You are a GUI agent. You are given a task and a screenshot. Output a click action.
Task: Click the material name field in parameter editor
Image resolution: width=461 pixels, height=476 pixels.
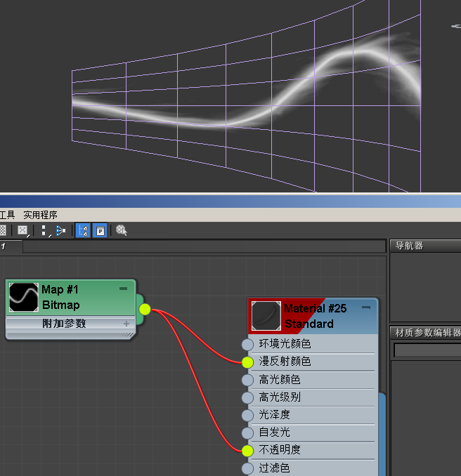(x=427, y=350)
